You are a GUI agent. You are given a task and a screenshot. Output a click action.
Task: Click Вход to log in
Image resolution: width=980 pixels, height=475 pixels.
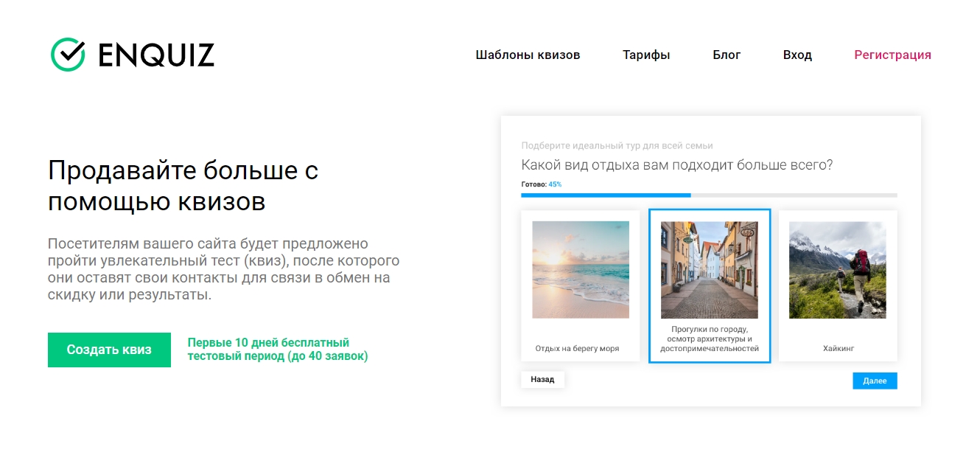[x=797, y=55]
